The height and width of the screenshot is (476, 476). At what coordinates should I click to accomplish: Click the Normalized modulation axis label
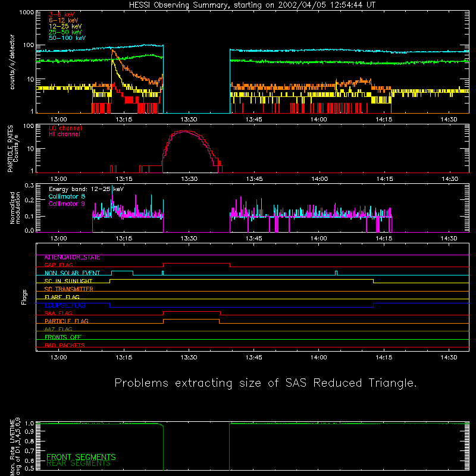(x=15, y=208)
